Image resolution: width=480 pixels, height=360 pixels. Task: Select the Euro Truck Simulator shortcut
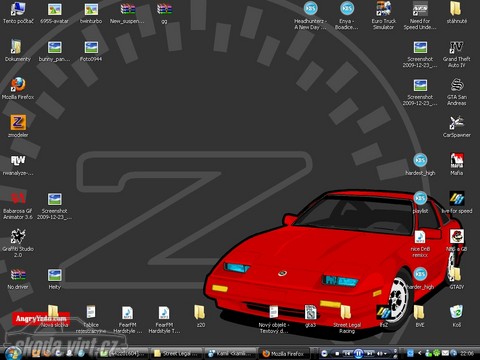pos(384,16)
